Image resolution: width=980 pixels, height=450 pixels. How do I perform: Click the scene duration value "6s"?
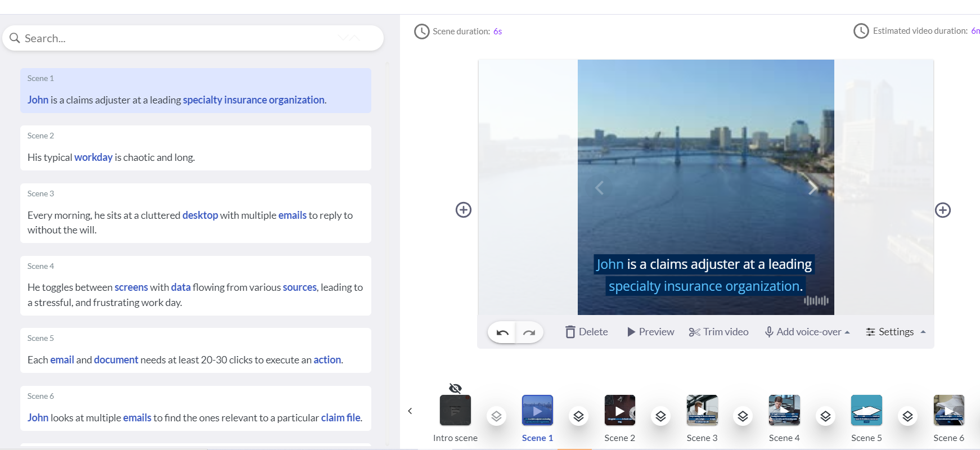497,31
